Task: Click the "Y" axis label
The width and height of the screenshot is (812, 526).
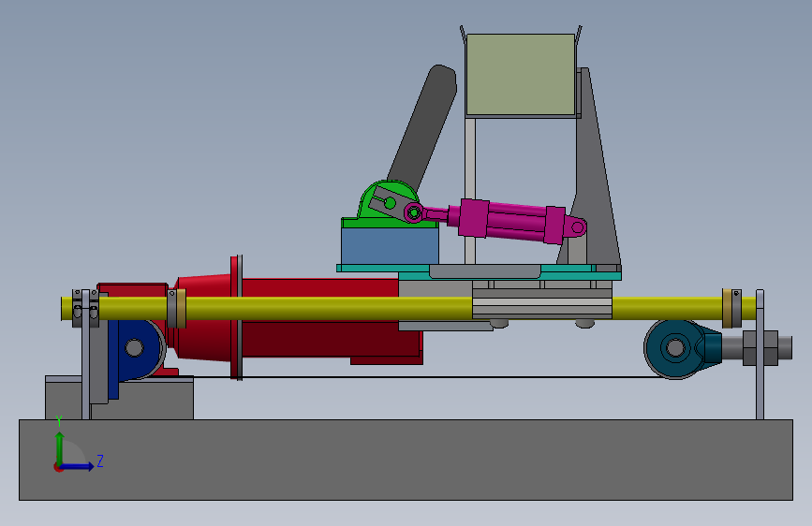Action: click(59, 421)
